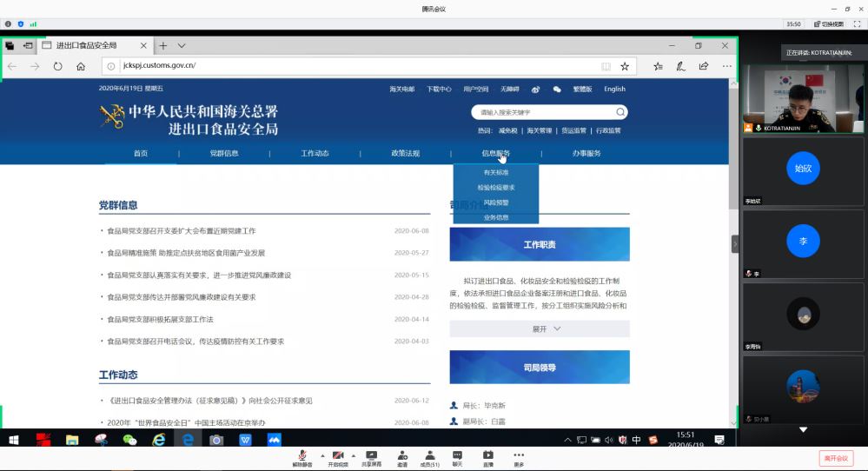Image resolution: width=868 pixels, height=471 pixels.
Task: Add page to favorites with star icon
Action: 625,66
